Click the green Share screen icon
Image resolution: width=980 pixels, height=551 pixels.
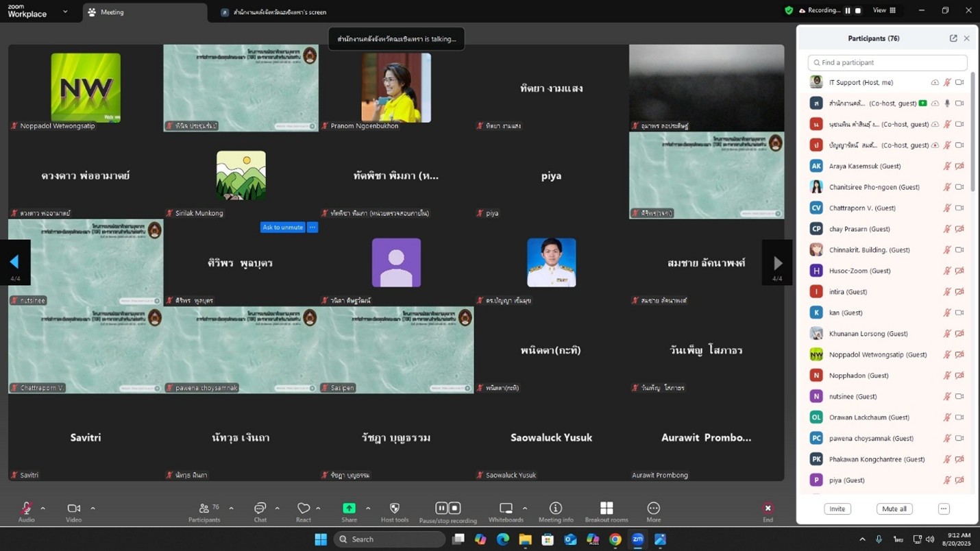(349, 509)
